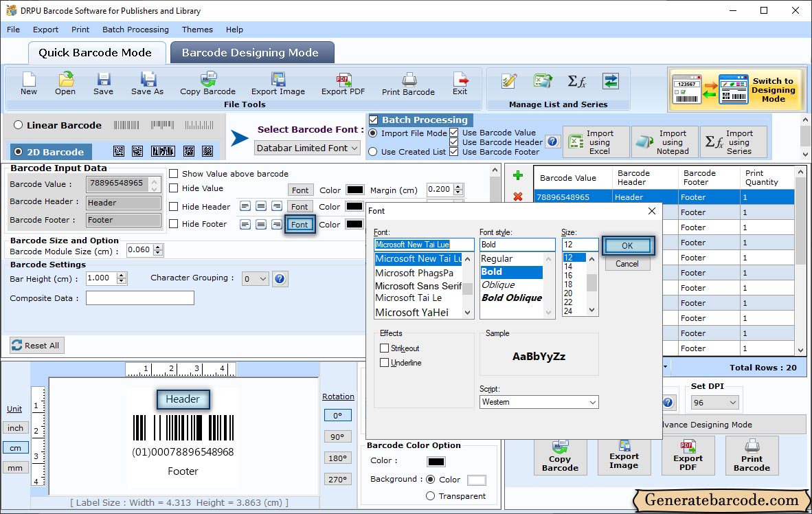The width and height of the screenshot is (812, 514).
Task: Check the Hide Header option
Action: pos(174,206)
